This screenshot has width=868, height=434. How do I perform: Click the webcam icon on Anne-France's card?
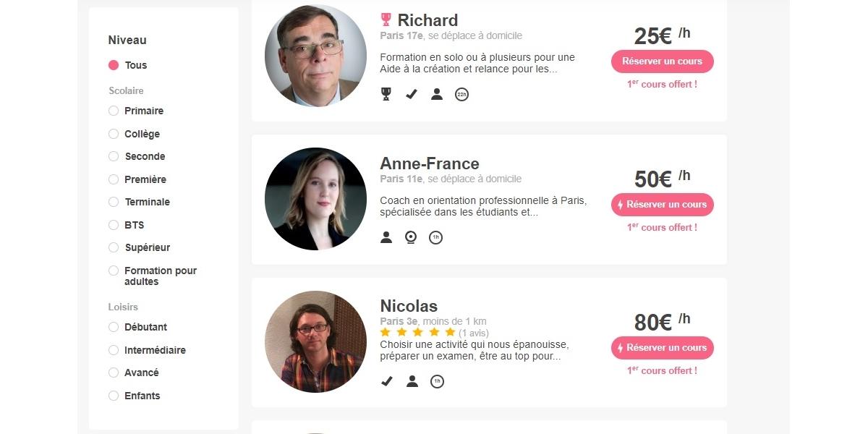pos(411,237)
